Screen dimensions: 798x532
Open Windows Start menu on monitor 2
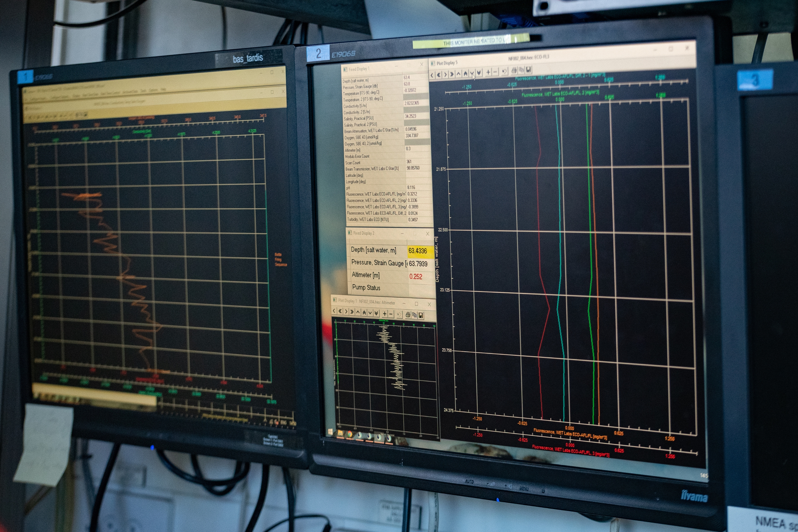330,432
